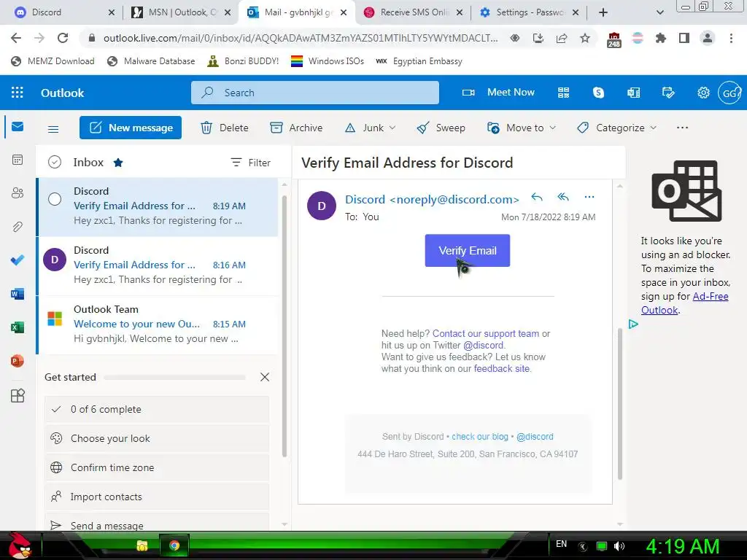This screenshot has width=747, height=560.
Task: Close the Get started panel
Action: tap(265, 377)
